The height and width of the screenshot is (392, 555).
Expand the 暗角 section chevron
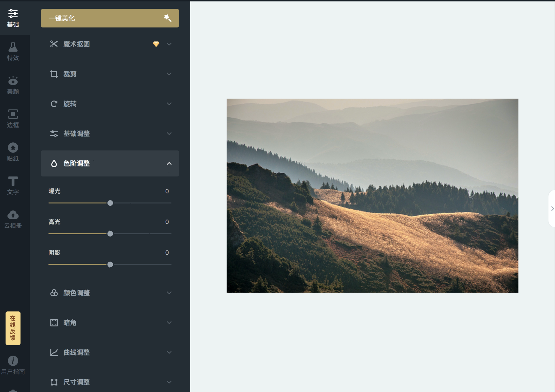coord(169,323)
